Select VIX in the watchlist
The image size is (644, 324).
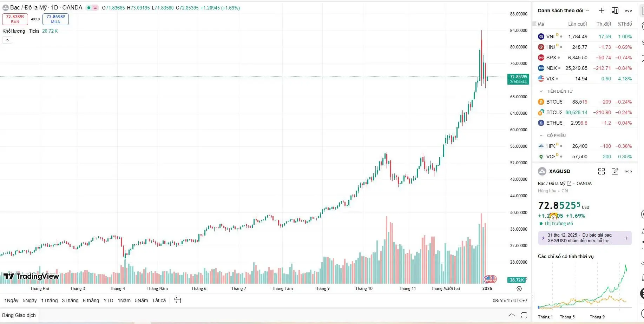550,79
